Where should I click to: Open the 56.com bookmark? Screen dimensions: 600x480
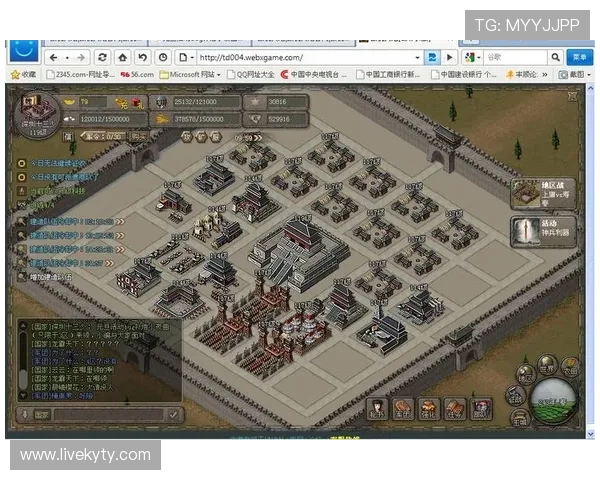(137, 74)
